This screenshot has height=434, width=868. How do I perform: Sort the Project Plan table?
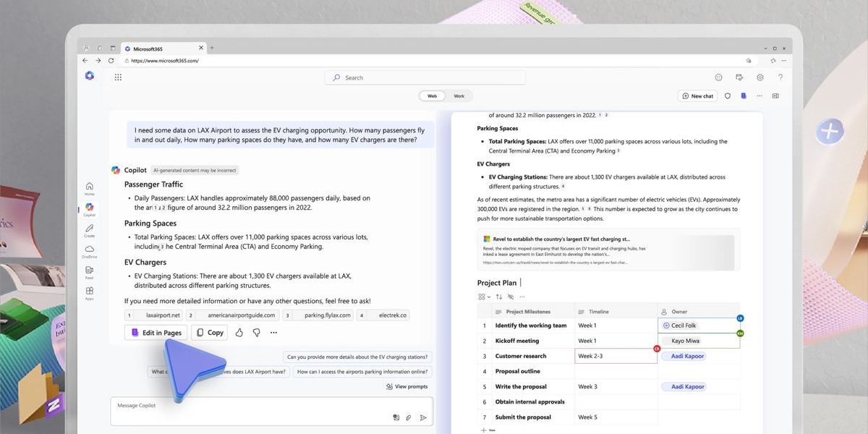[498, 297]
